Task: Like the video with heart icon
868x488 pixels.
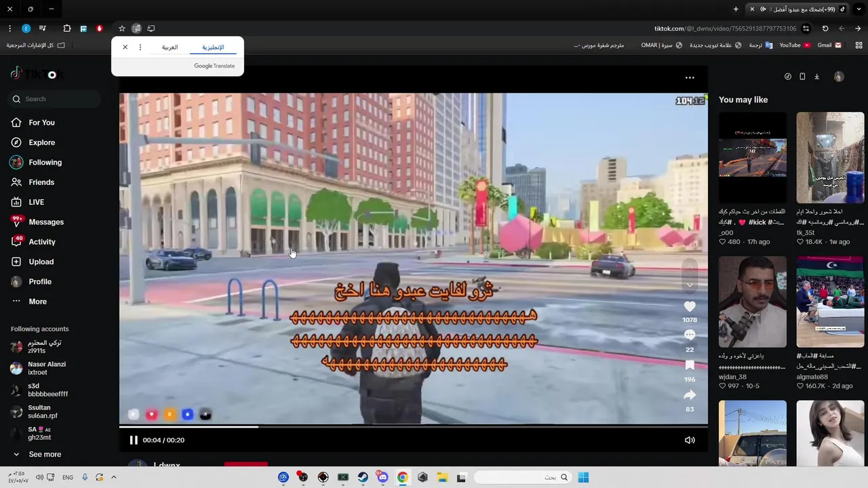Action: (690, 306)
